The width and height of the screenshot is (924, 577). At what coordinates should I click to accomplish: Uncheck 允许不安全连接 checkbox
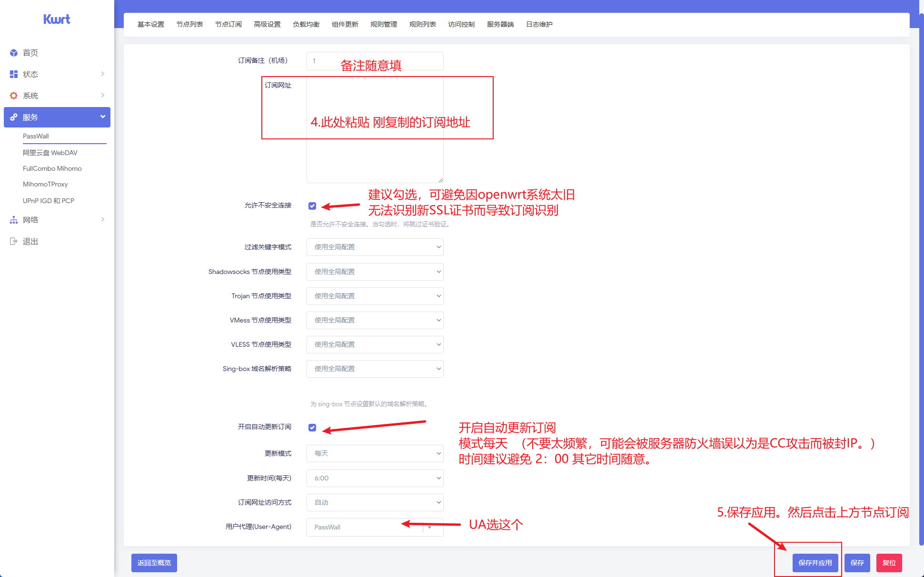pos(312,205)
